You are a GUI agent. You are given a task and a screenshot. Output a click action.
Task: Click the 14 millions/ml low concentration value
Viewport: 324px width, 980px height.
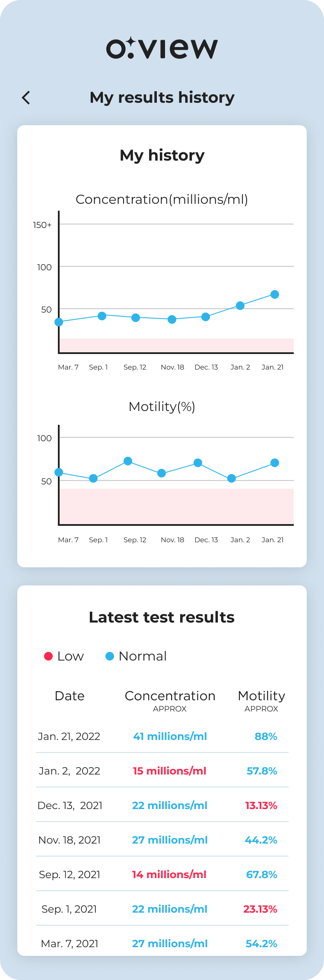[169, 874]
